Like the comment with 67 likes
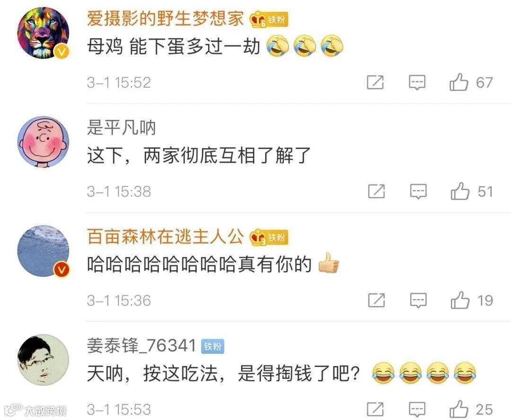 [x=458, y=82]
